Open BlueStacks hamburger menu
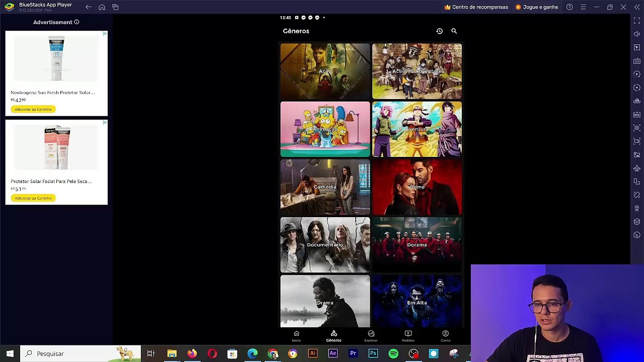644x362 pixels. click(583, 7)
